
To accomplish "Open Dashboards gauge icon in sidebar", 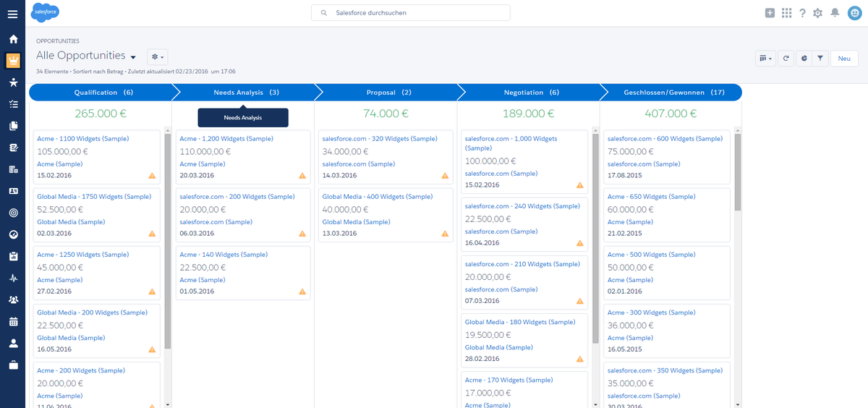I will pos(13,234).
